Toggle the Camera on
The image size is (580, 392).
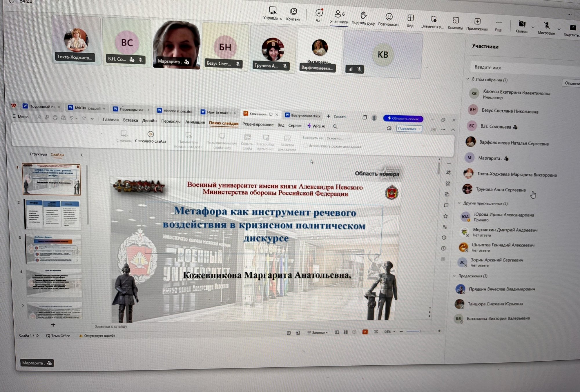coord(522,24)
